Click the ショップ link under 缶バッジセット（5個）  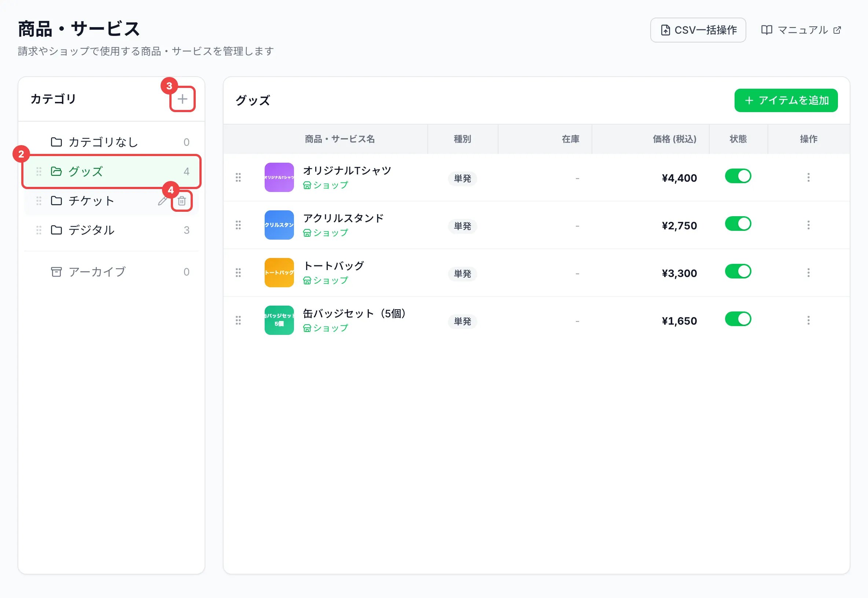point(325,328)
